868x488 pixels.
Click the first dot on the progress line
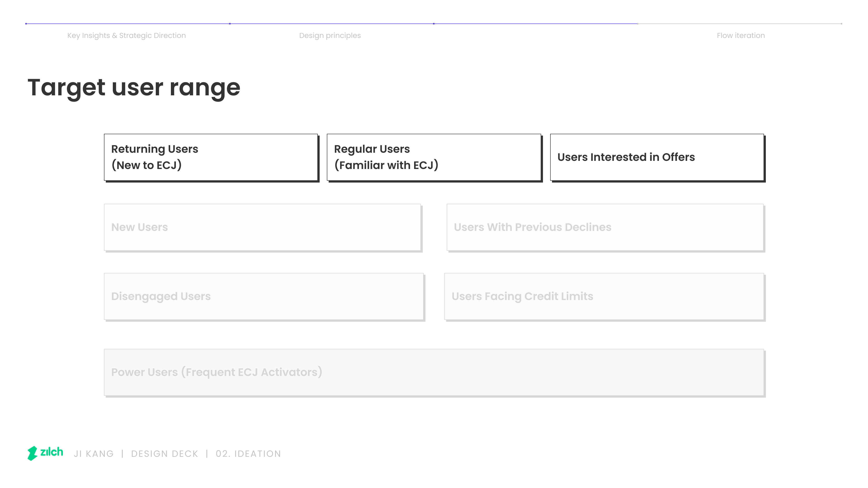pos(26,23)
